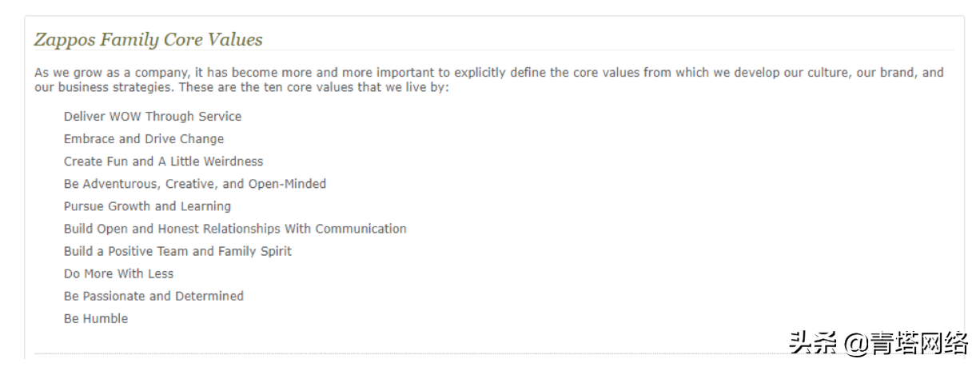
Task: Click 'Build Open and Honest Relationships With Communication'
Action: (235, 229)
